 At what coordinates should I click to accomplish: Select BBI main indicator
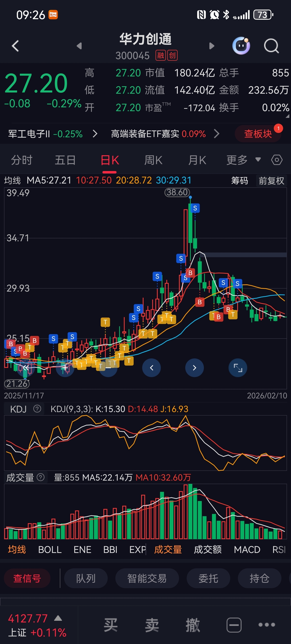pyautogui.click(x=110, y=550)
